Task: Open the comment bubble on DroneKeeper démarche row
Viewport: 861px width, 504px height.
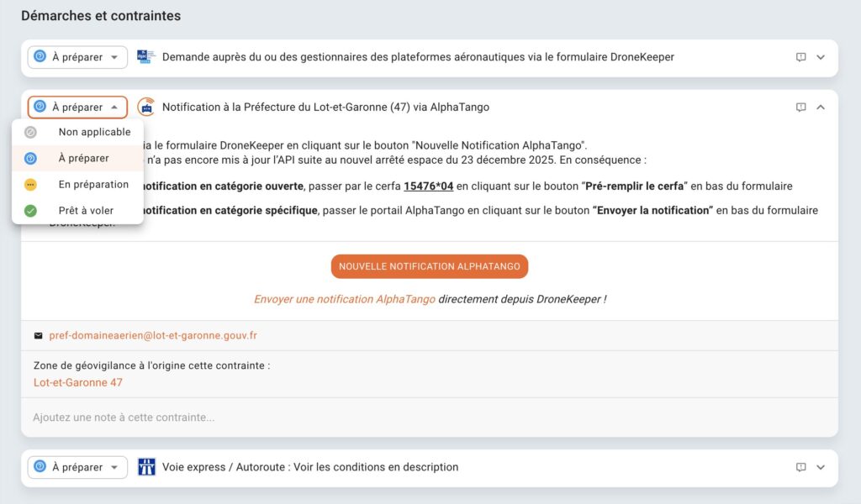Action: pos(800,57)
